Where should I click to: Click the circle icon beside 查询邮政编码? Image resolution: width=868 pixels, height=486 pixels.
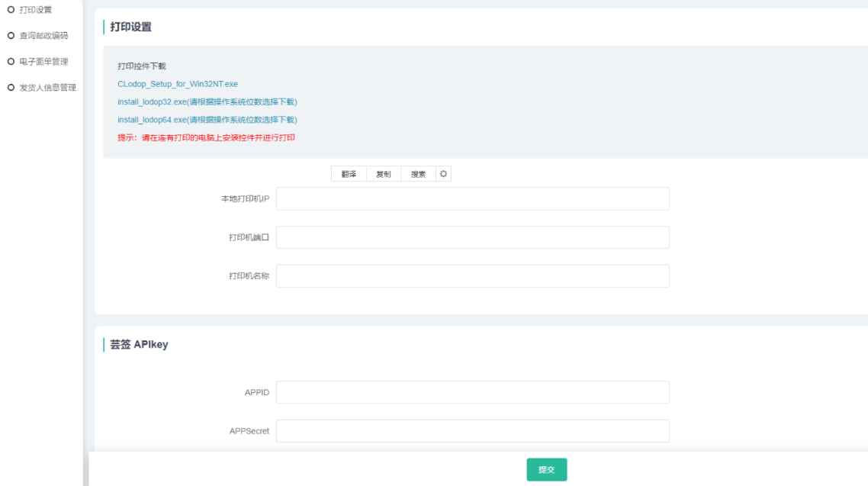click(x=11, y=35)
